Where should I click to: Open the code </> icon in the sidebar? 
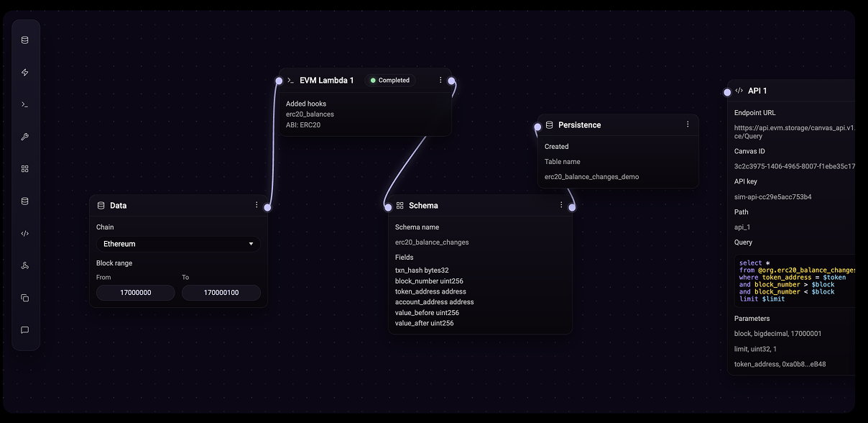(25, 233)
